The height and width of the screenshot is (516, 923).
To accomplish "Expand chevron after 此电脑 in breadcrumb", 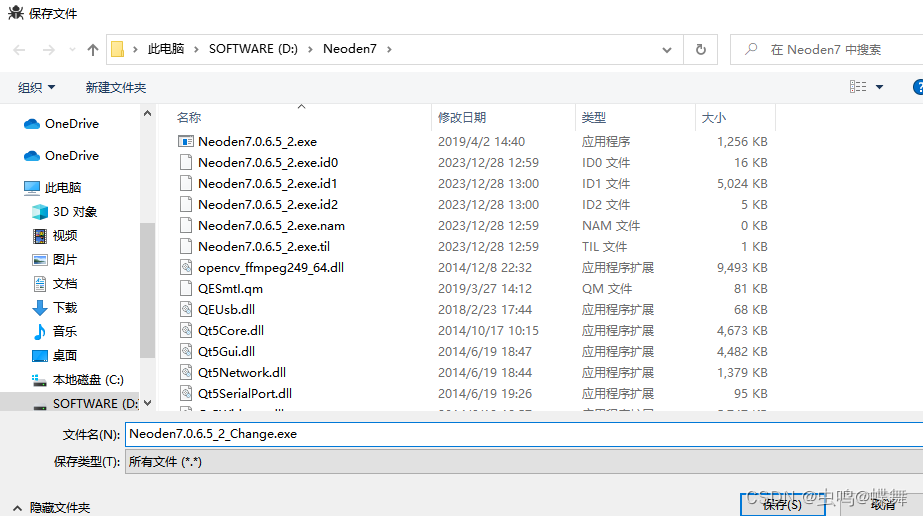I will coord(196,49).
